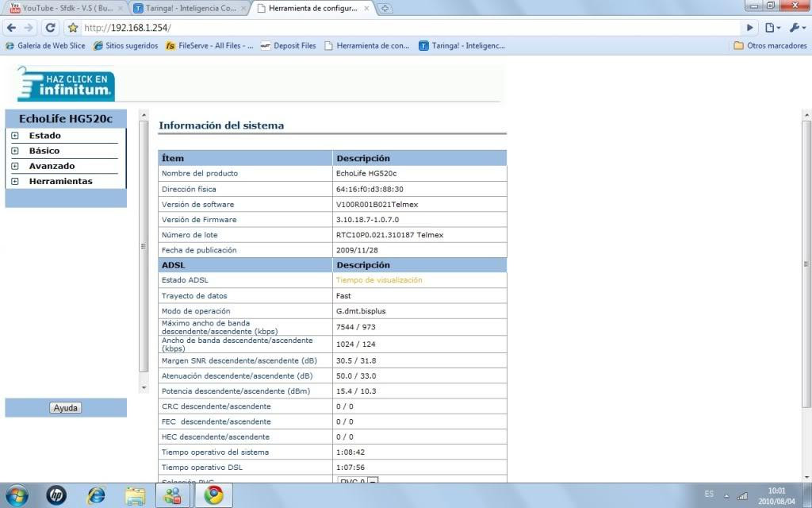Image resolution: width=812 pixels, height=508 pixels.
Task: Open the Avanzado menu item
Action: point(52,167)
